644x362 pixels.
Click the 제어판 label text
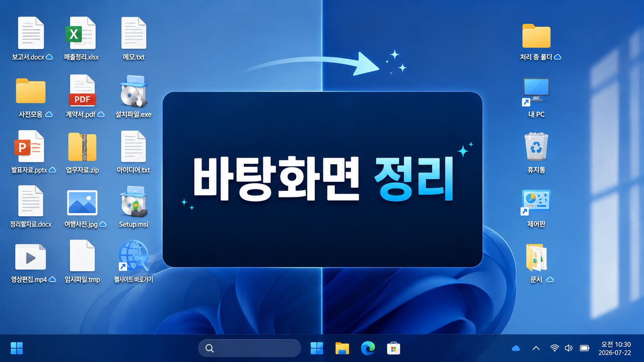pos(536,224)
